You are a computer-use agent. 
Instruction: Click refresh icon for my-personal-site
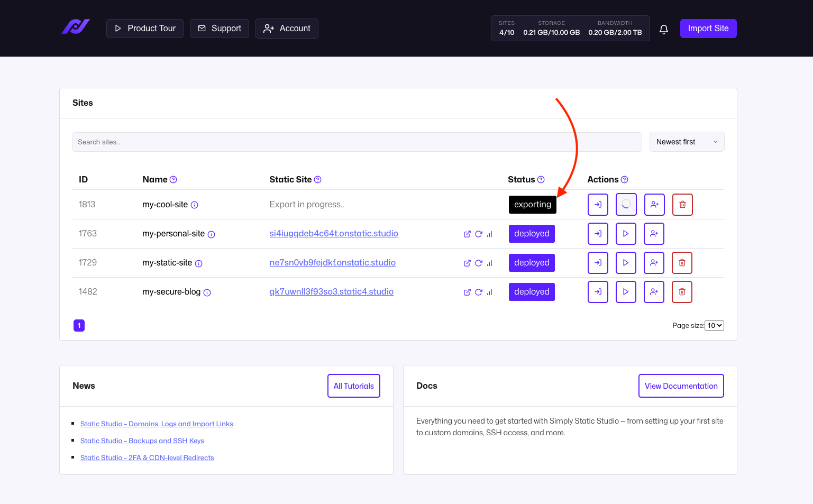click(479, 234)
